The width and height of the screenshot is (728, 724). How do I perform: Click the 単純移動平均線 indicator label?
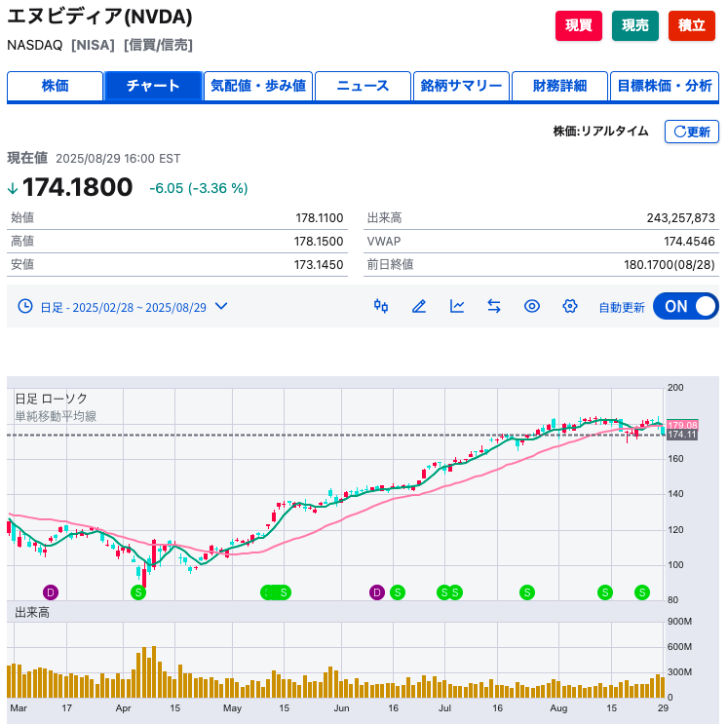click(x=56, y=416)
